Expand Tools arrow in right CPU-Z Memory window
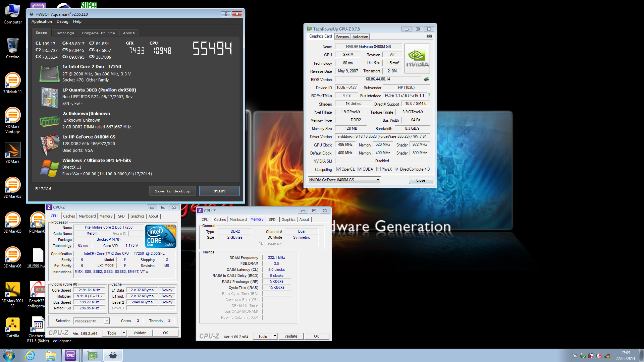Image resolution: width=644 pixels, height=362 pixels. [275, 336]
